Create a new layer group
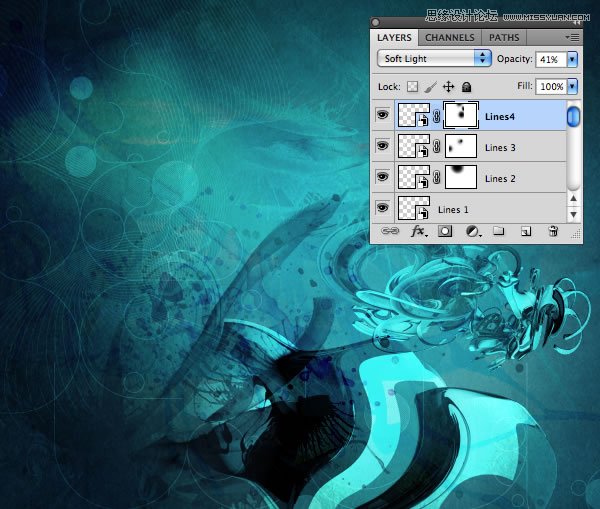Viewport: 600px width, 509px height. [x=498, y=231]
